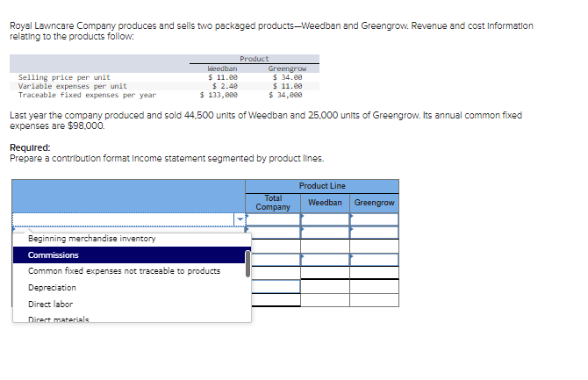The height and width of the screenshot is (380, 588).
Task: Click the second-row Greengrow input cell
Action: pos(374,233)
